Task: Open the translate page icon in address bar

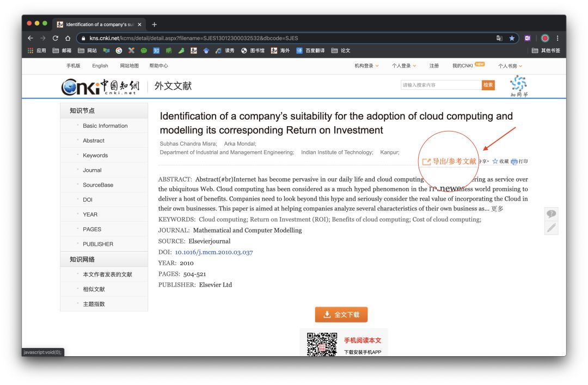Action: (x=499, y=38)
